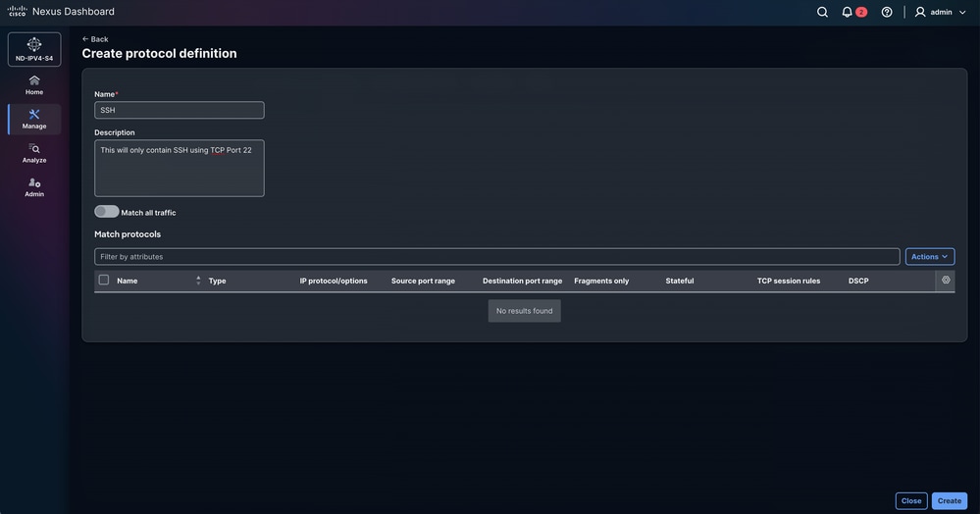Open the Admin sidebar section
Screen dimensions: 980x514
tap(34, 187)
